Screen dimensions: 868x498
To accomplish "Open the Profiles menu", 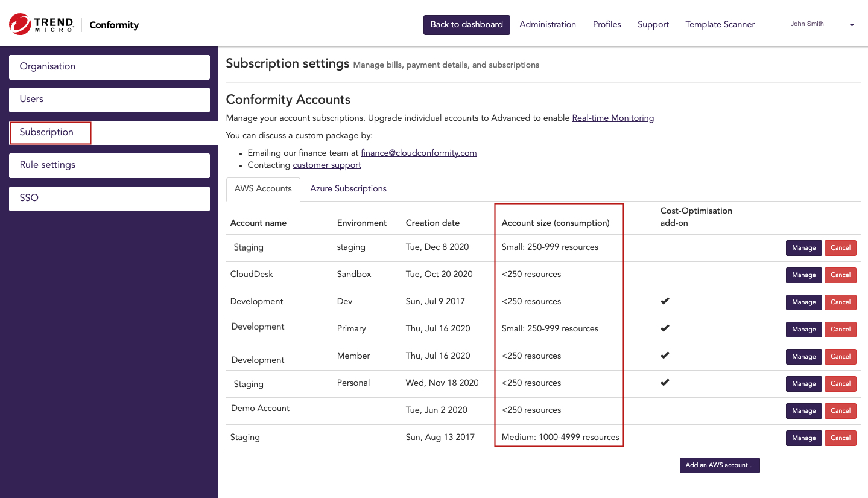I will pos(607,25).
